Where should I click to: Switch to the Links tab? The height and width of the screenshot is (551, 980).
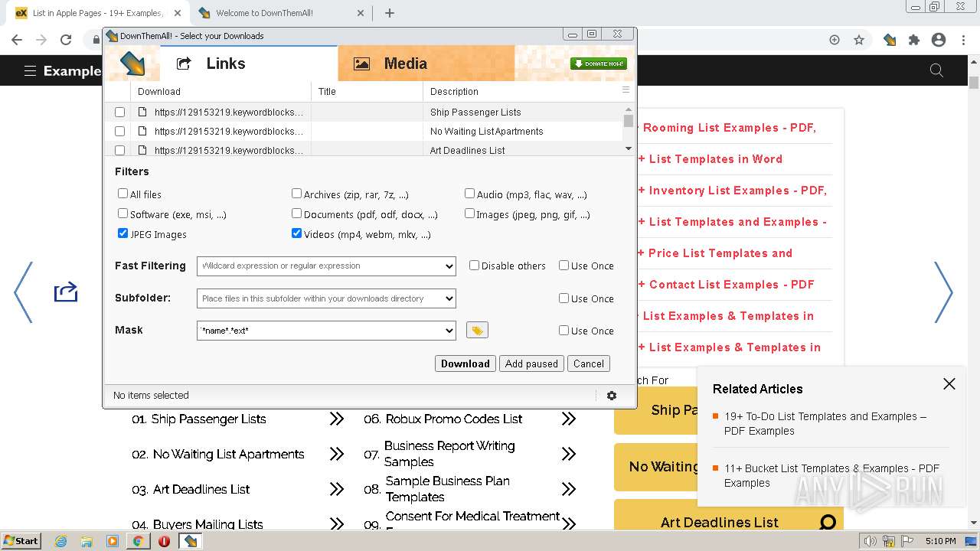click(x=249, y=64)
